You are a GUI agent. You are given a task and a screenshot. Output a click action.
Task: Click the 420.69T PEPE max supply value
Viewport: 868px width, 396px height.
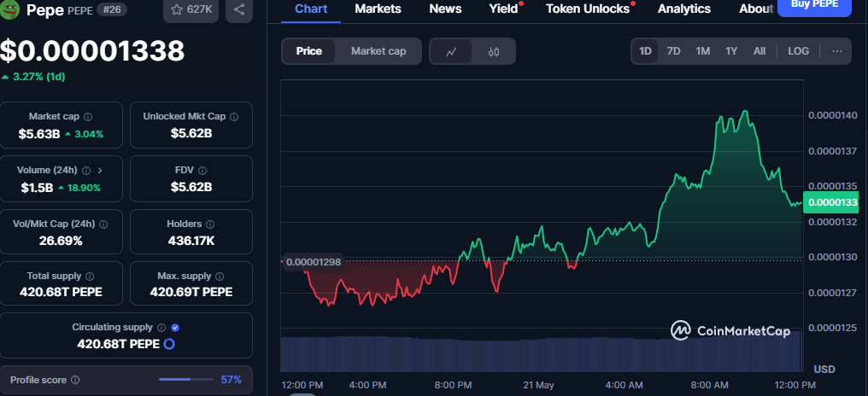(191, 292)
